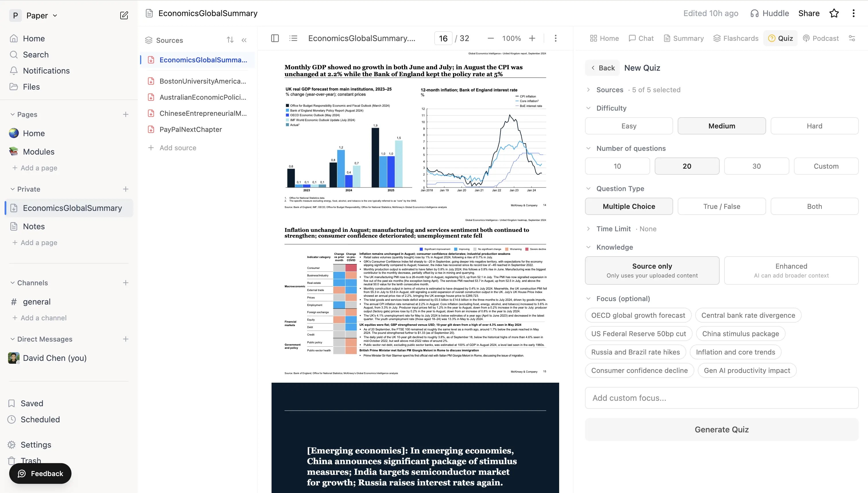
Task: Choose 30 questions
Action: (x=756, y=166)
